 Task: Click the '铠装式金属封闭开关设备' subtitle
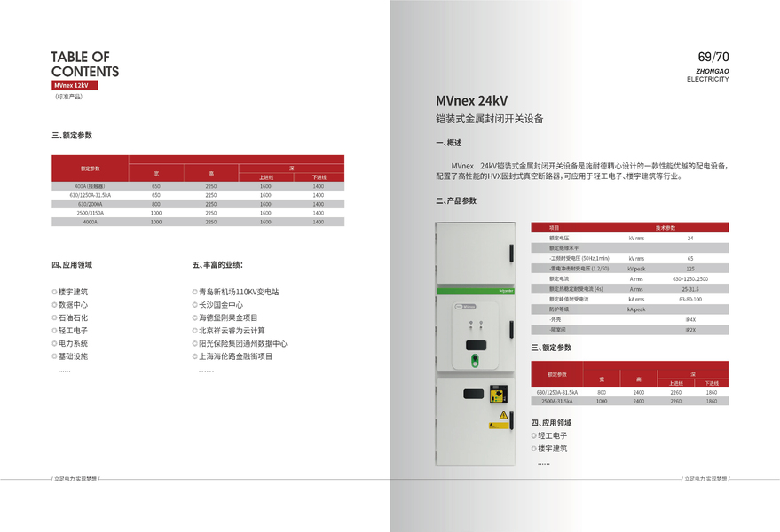[x=490, y=119]
